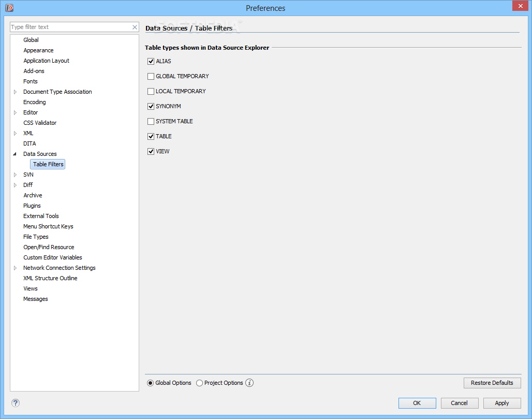Image resolution: width=532 pixels, height=419 pixels.
Task: Uncheck the TABLE checkbox
Action: (x=151, y=136)
